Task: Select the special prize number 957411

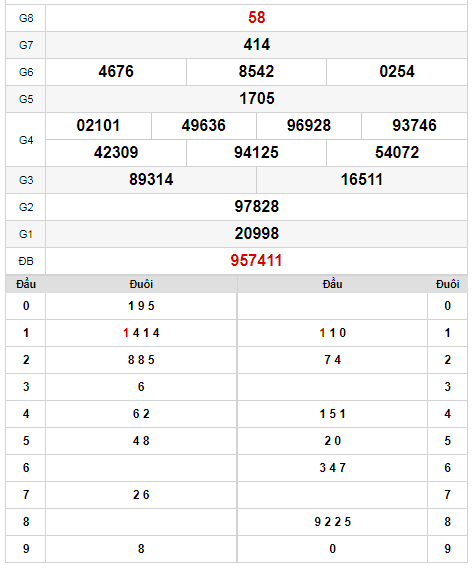Action: pyautogui.click(x=256, y=261)
